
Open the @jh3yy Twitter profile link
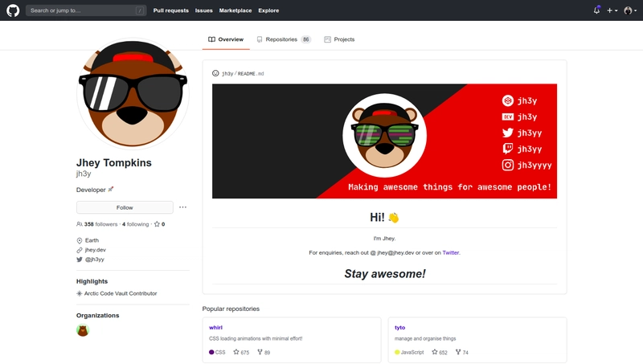point(94,259)
